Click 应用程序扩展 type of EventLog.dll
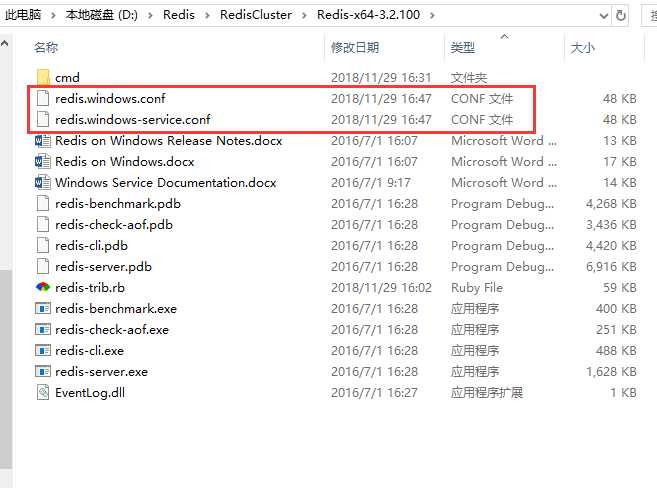The image size is (657, 488). click(487, 392)
